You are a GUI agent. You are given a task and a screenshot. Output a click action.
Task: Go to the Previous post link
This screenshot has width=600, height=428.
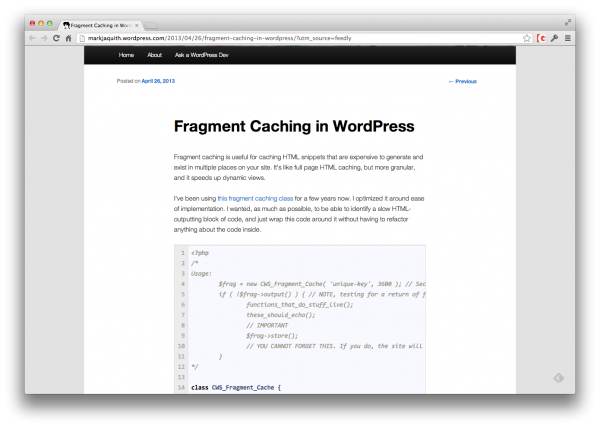tap(463, 81)
